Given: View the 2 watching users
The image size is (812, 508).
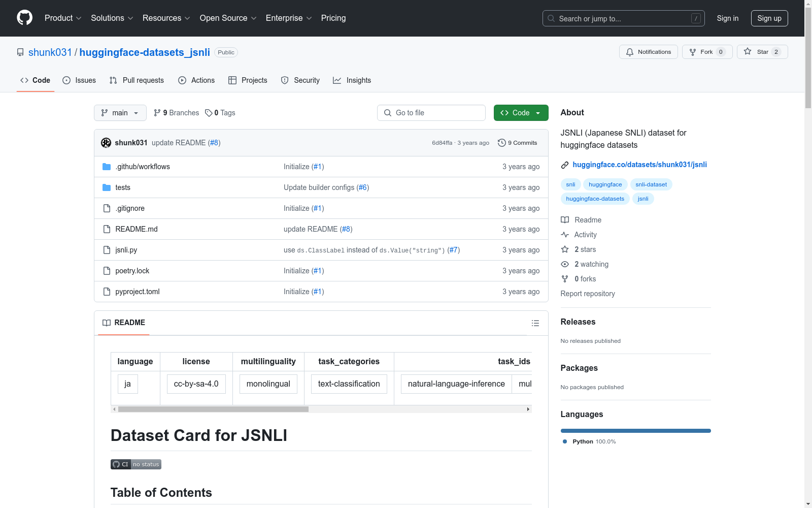Looking at the screenshot, I should [585, 264].
